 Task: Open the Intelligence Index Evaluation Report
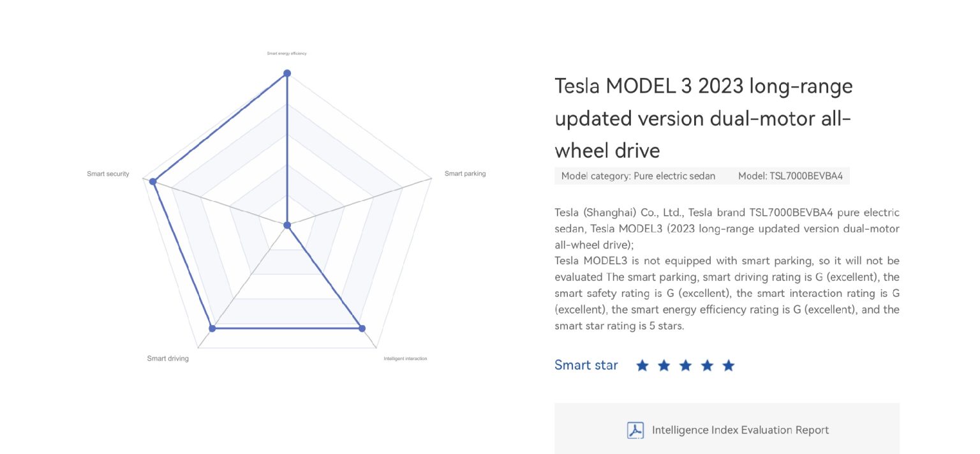point(727,428)
